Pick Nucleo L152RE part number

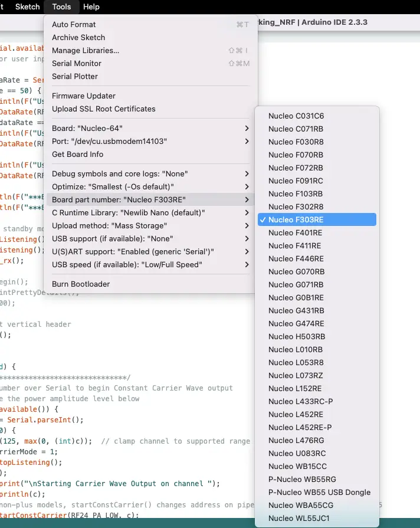point(317,389)
